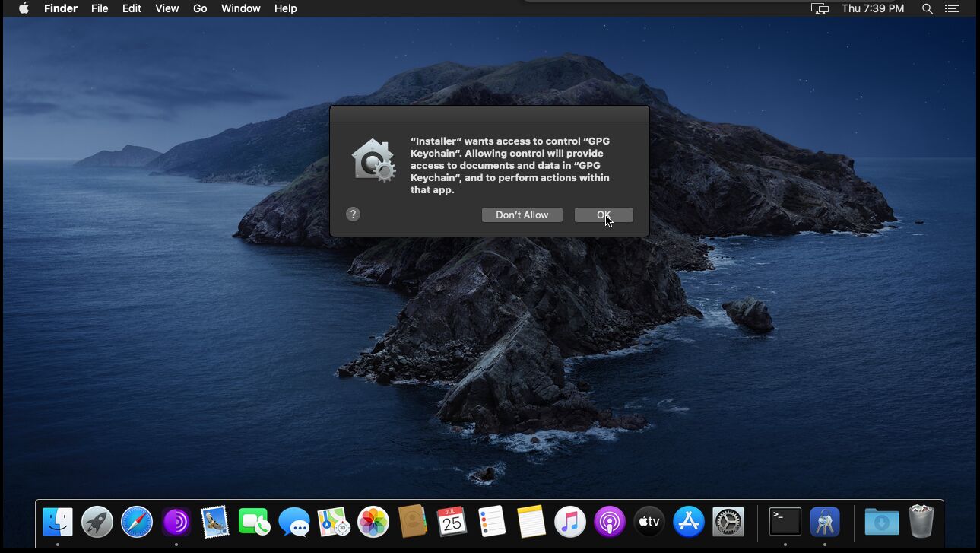Open the Go menu

coord(200,8)
